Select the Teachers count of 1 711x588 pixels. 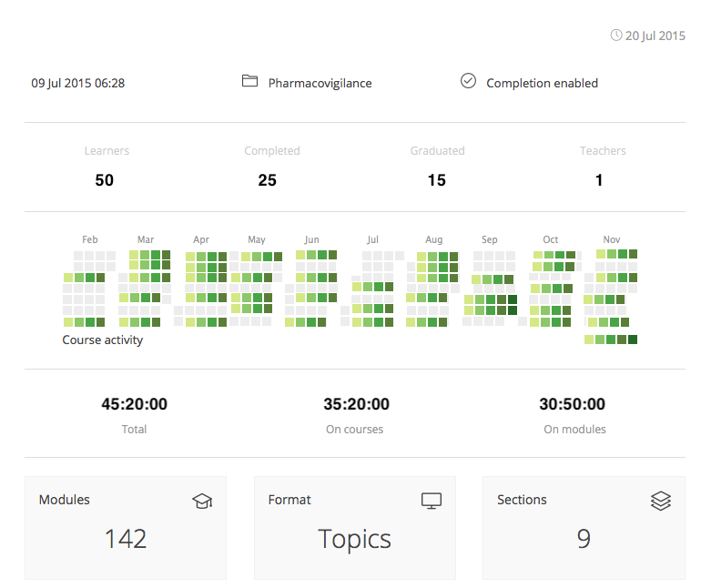pyautogui.click(x=599, y=180)
